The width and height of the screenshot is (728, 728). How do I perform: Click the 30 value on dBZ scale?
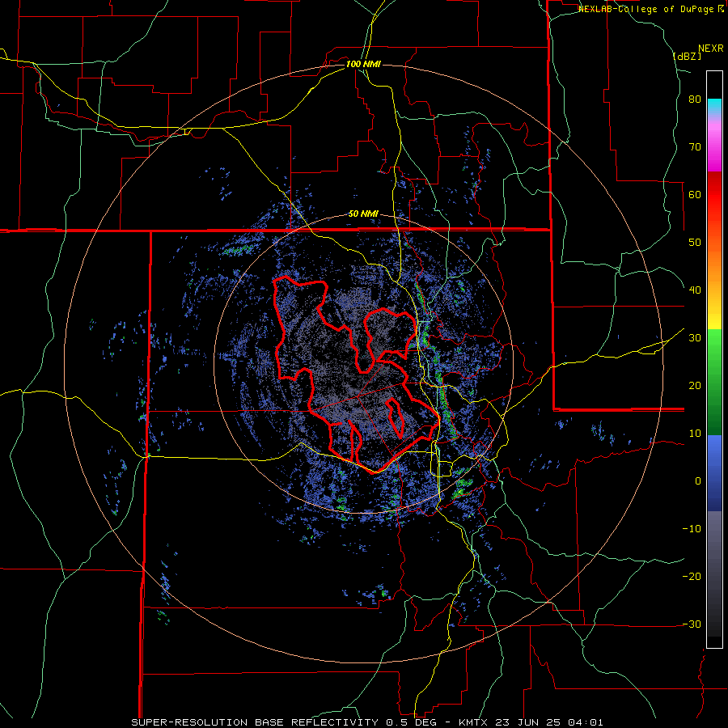[x=695, y=338]
